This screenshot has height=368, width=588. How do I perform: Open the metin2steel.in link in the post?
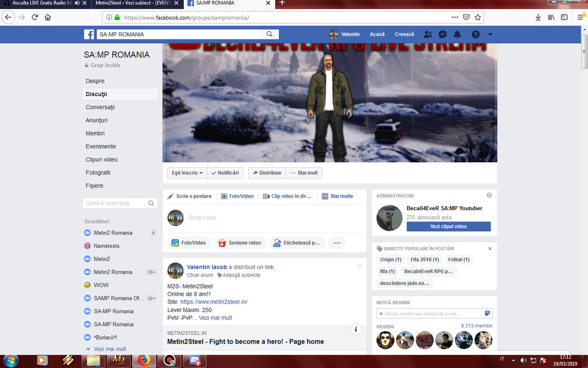pyautogui.click(x=215, y=302)
